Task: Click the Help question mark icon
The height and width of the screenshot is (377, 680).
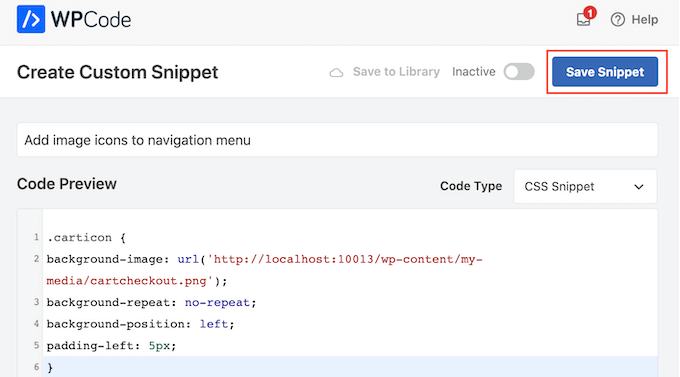Action: point(618,20)
